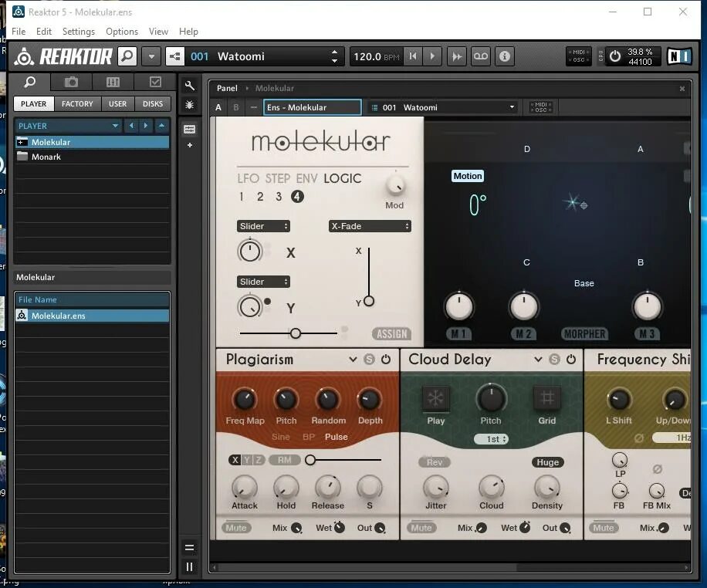This screenshot has width=707, height=588.
Task: Toggle the Cloud Delay Grid button
Action: tap(547, 399)
